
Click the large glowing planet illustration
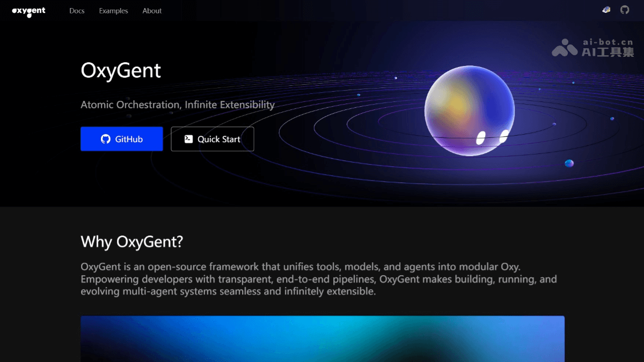470,111
